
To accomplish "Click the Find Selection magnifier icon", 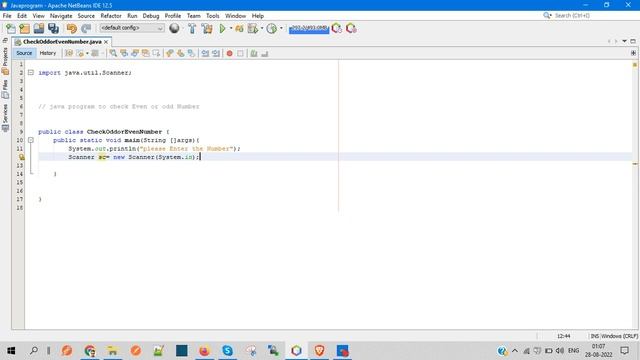I will [x=113, y=53].
